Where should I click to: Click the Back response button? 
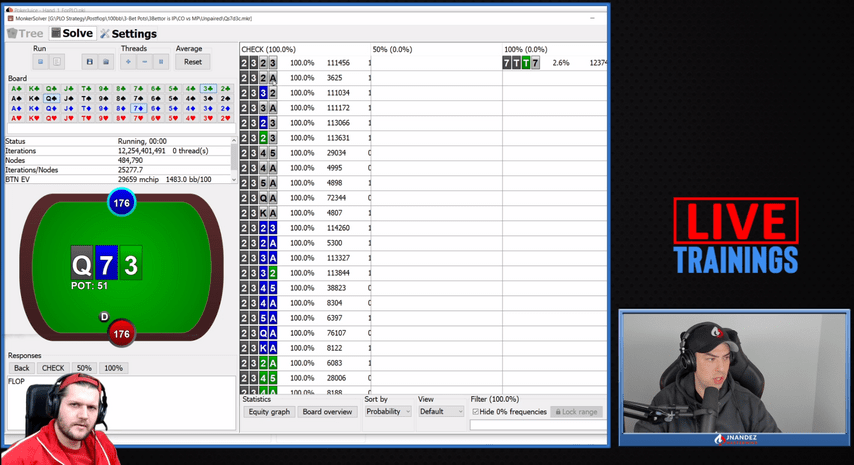coord(22,368)
